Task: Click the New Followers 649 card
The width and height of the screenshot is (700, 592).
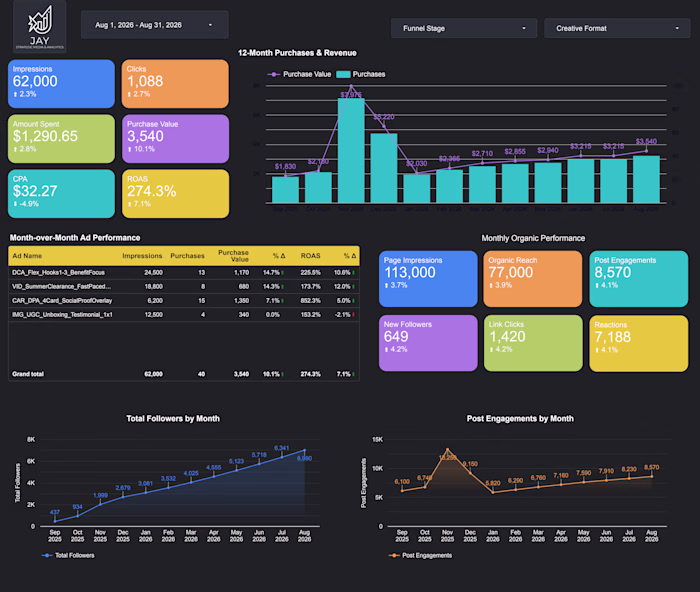Action: pyautogui.click(x=428, y=343)
